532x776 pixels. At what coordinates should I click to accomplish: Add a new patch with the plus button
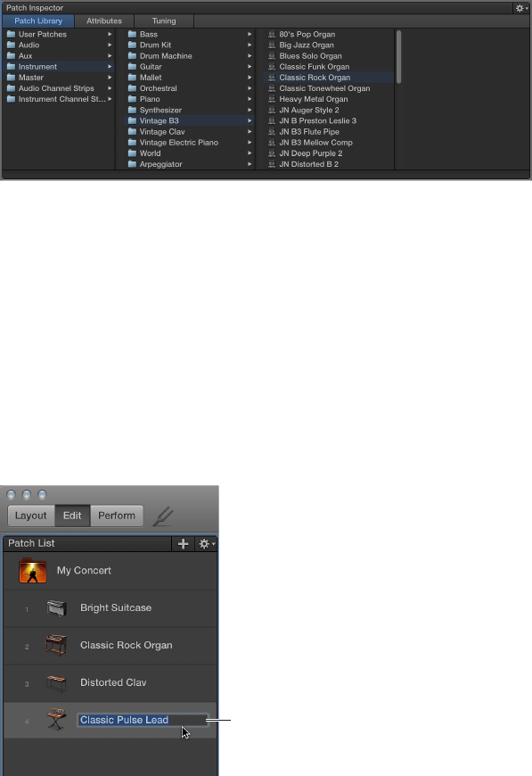pos(183,543)
